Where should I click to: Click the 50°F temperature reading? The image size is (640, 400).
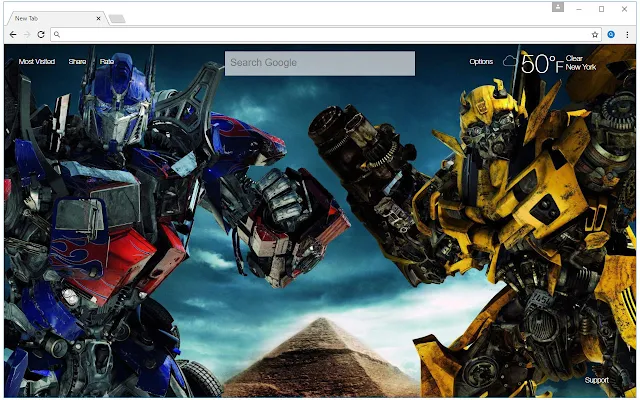click(542, 64)
